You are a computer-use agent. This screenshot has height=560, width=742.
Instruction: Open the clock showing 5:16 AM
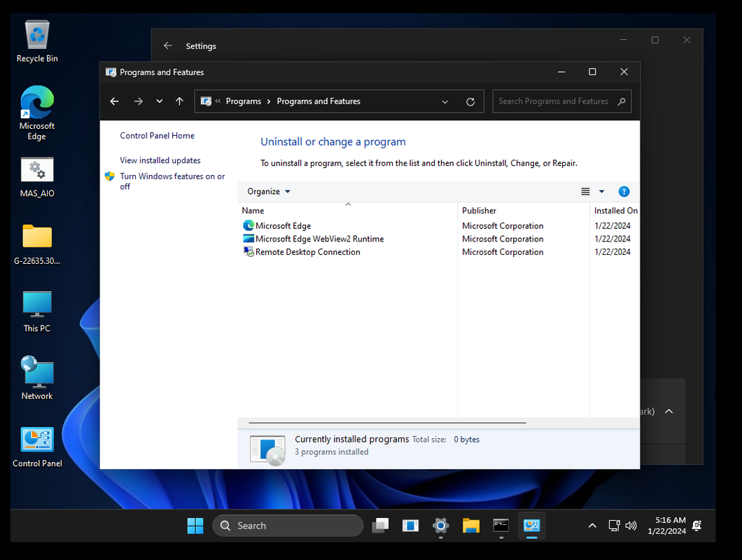666,526
